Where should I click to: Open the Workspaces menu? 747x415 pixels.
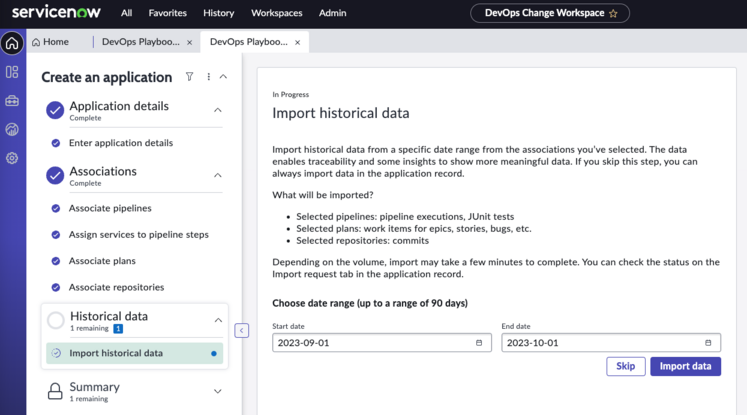[x=276, y=13]
